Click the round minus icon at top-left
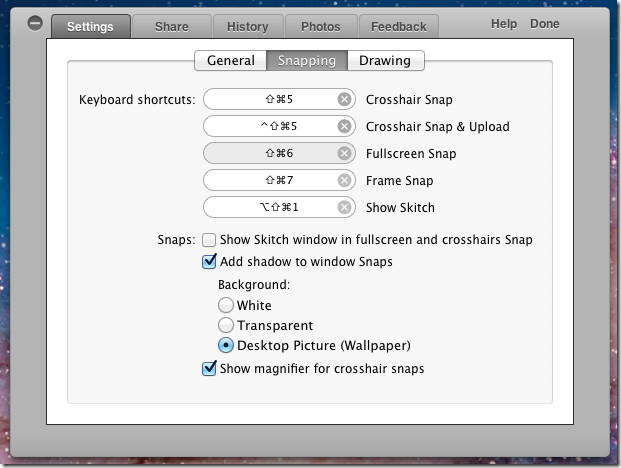Viewport: 621px width, 468px height. pyautogui.click(x=35, y=23)
